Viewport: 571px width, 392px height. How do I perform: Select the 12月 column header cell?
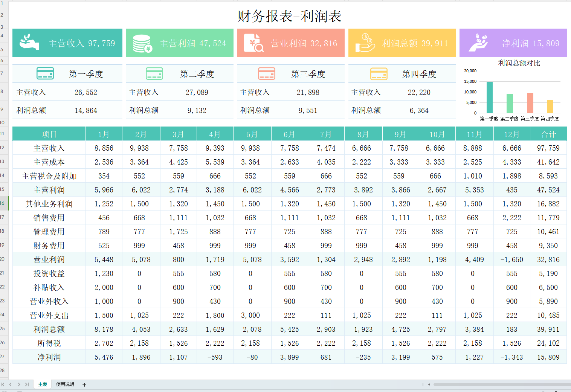coord(511,134)
